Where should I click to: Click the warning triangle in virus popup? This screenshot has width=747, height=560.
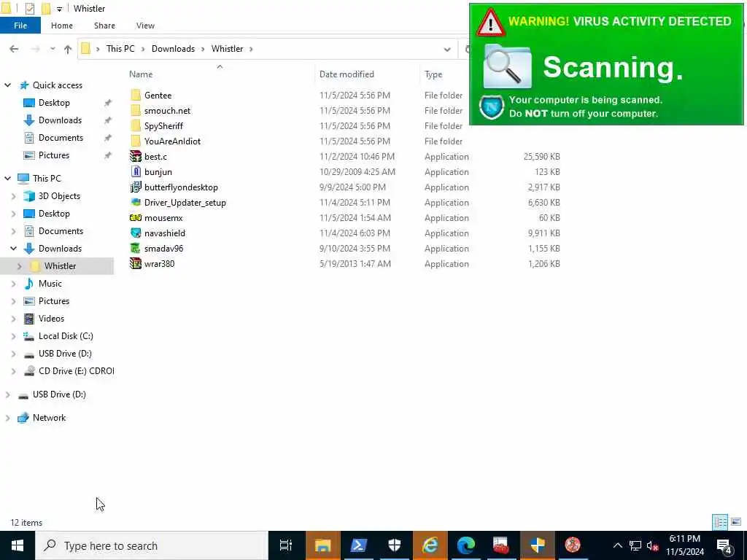click(x=491, y=23)
